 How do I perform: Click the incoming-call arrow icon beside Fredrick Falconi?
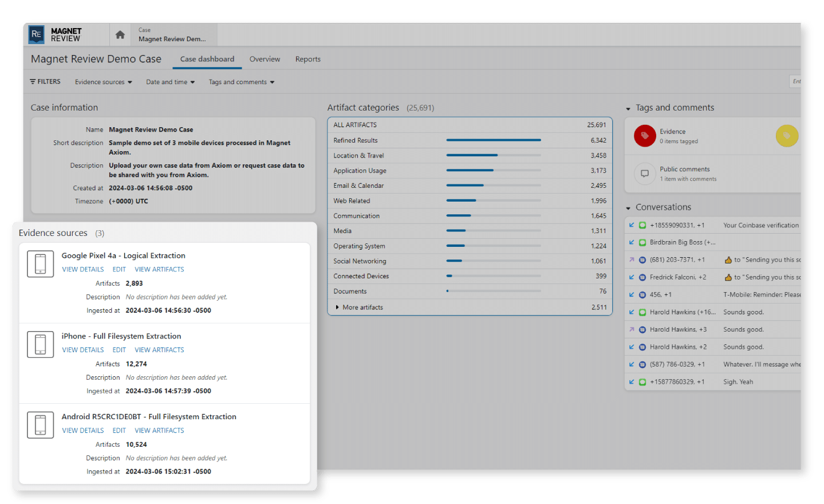point(632,277)
